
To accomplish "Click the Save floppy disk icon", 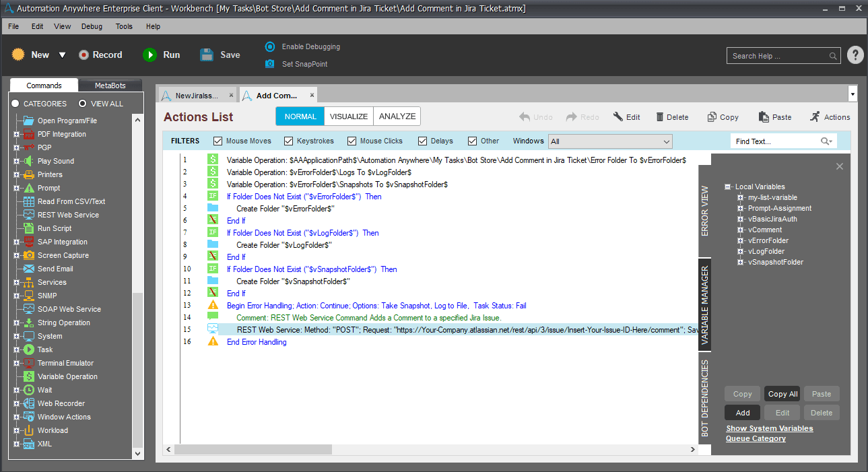I will click(207, 55).
